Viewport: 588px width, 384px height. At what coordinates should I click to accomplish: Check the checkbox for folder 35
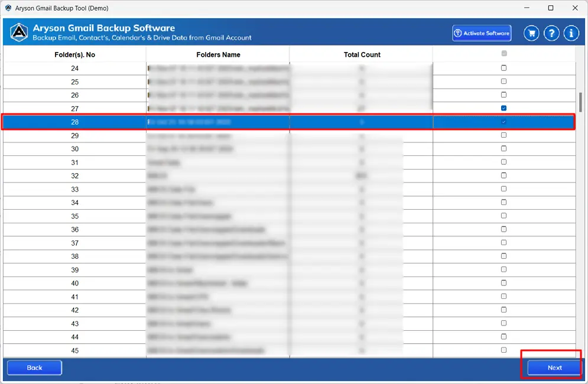click(x=503, y=216)
